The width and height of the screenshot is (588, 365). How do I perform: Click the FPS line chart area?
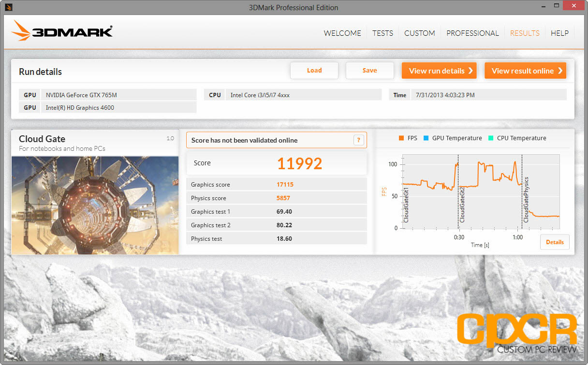481,191
